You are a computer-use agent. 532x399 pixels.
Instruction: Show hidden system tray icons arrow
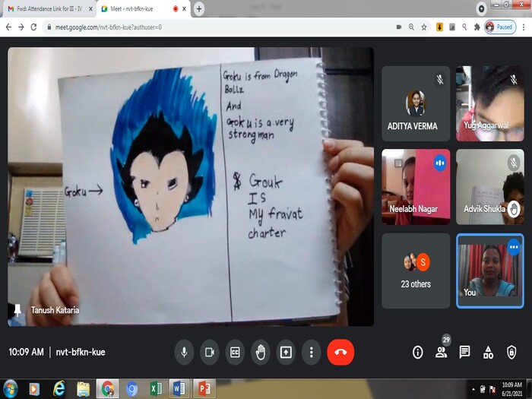click(x=473, y=389)
